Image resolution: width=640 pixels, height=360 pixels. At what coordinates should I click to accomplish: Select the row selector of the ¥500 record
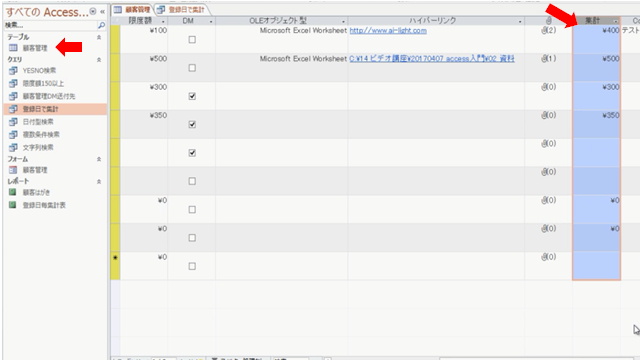pos(116,67)
